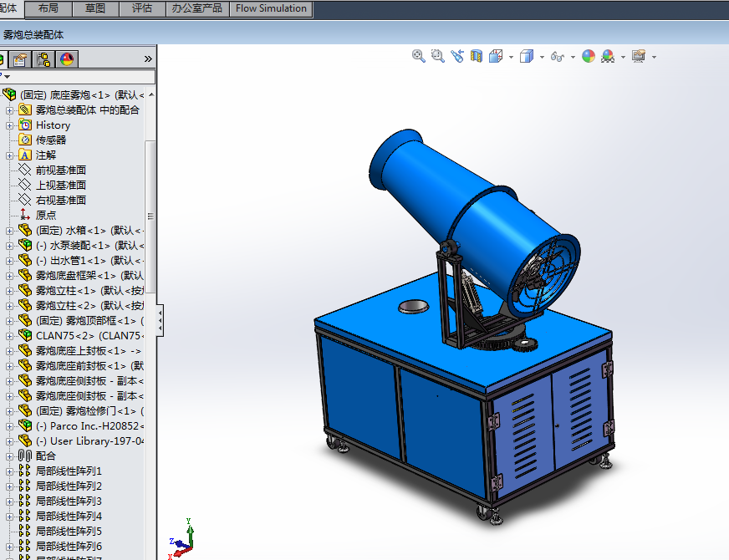Screen dimensions: 729x560
Task: Select the 雾炮底座上封板<1> component
Action: coord(89,350)
